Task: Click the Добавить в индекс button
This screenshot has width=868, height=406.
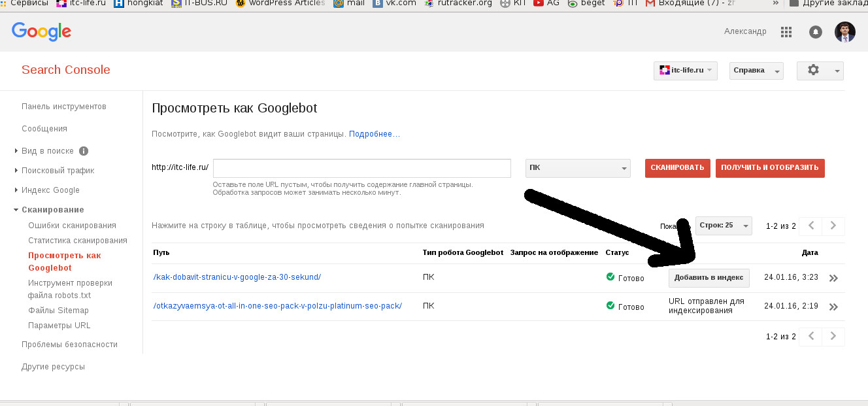Action: coord(709,278)
